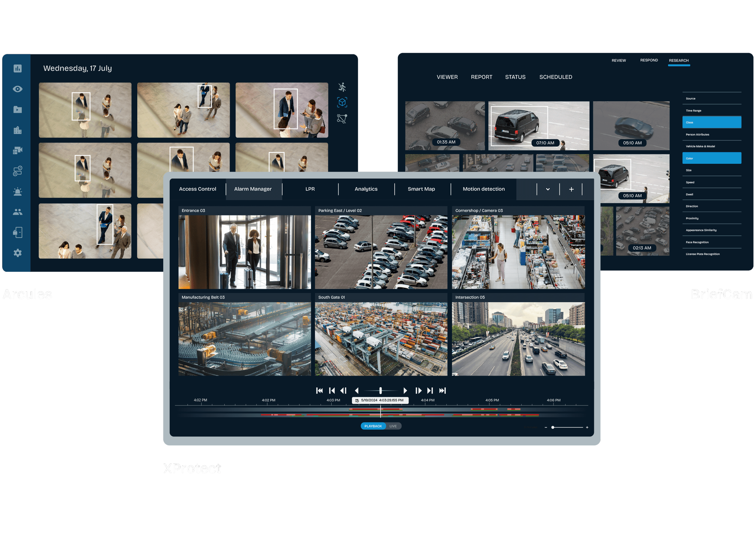
Task: Open the cameras section in Arcules sidebar
Action: point(17,150)
